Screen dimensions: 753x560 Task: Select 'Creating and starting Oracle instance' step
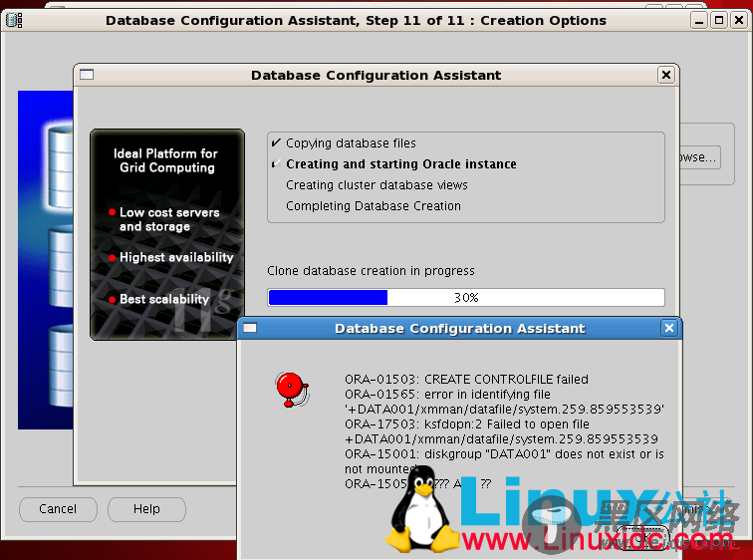click(401, 164)
